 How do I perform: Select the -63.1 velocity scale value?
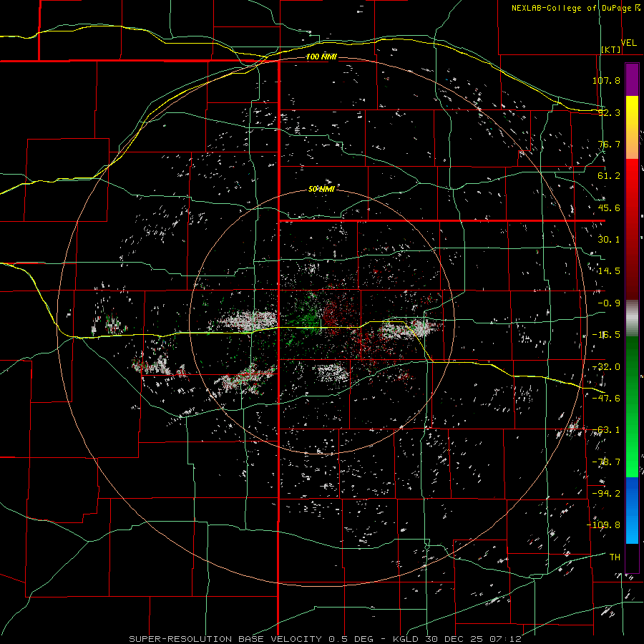tap(606, 430)
